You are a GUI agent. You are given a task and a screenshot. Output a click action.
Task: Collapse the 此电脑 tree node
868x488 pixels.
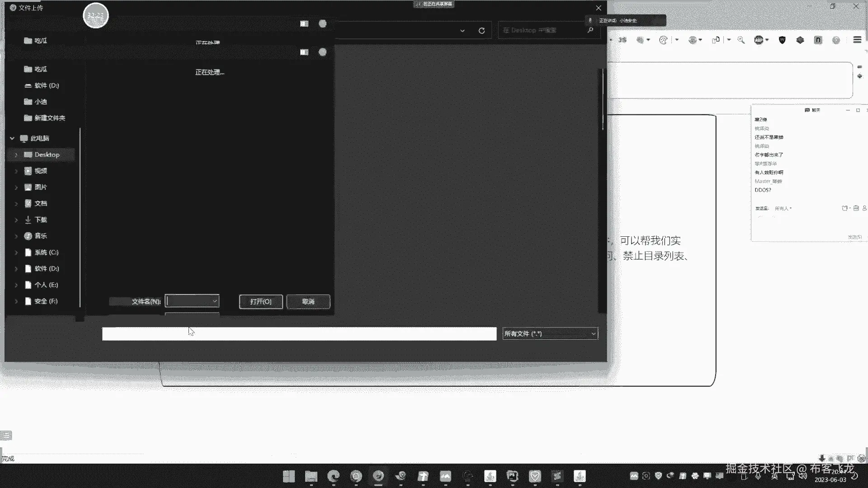(x=12, y=139)
